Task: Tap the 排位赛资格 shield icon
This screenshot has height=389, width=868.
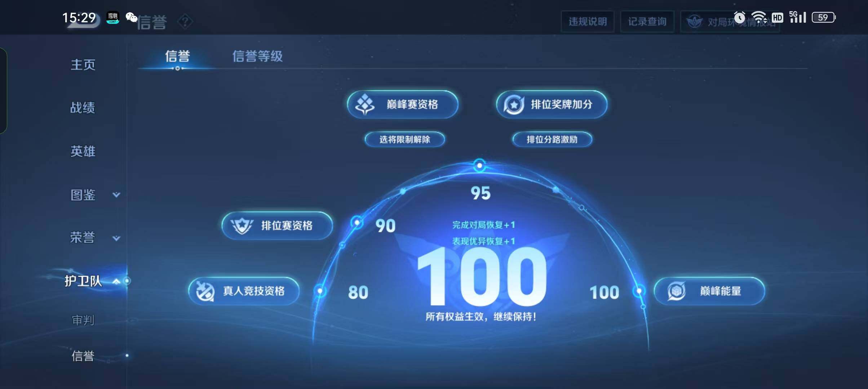Action: coord(242,226)
